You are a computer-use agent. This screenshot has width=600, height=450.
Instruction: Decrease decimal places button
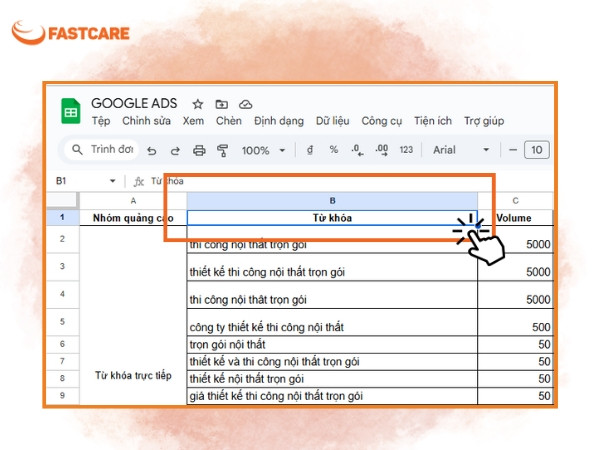(x=357, y=150)
